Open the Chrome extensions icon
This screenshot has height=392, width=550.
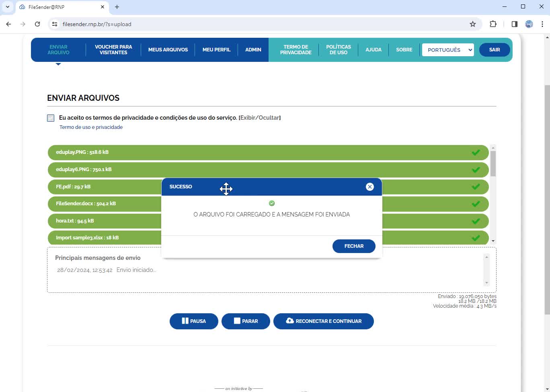tap(493, 24)
